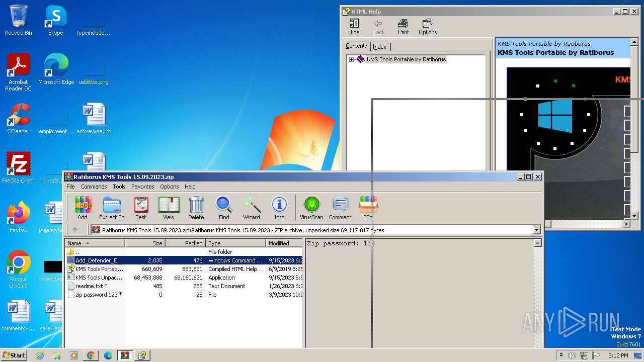Select the Firefox desktop shortcut
Screen dimensions: 644x362
pyautogui.click(x=18, y=217)
